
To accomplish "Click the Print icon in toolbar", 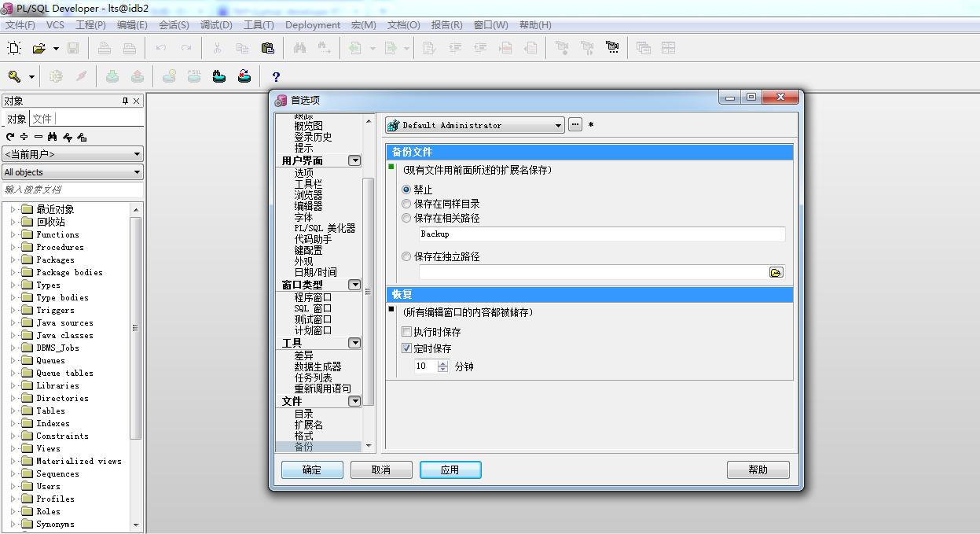I will 105,49.
